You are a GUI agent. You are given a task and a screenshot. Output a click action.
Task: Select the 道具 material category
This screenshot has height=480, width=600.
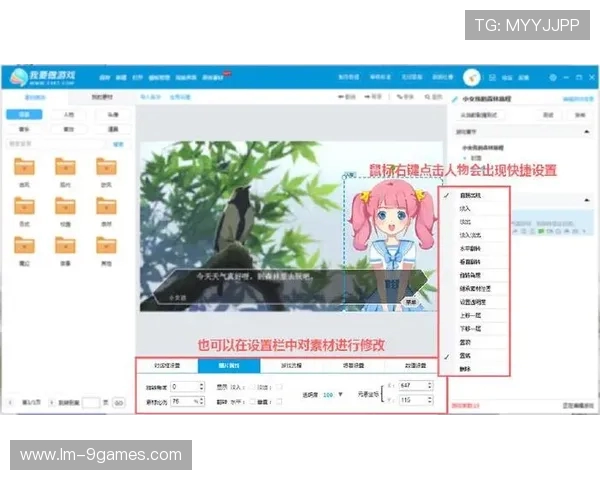[x=113, y=129]
